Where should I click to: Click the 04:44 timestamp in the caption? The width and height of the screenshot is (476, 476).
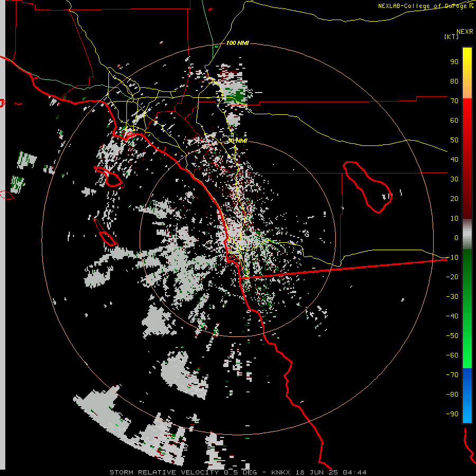(354, 472)
